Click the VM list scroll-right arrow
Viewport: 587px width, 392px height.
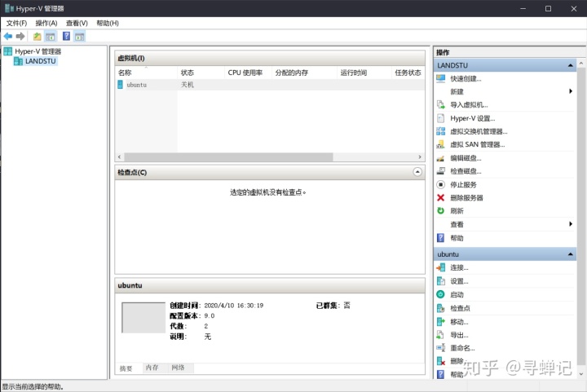click(x=420, y=156)
